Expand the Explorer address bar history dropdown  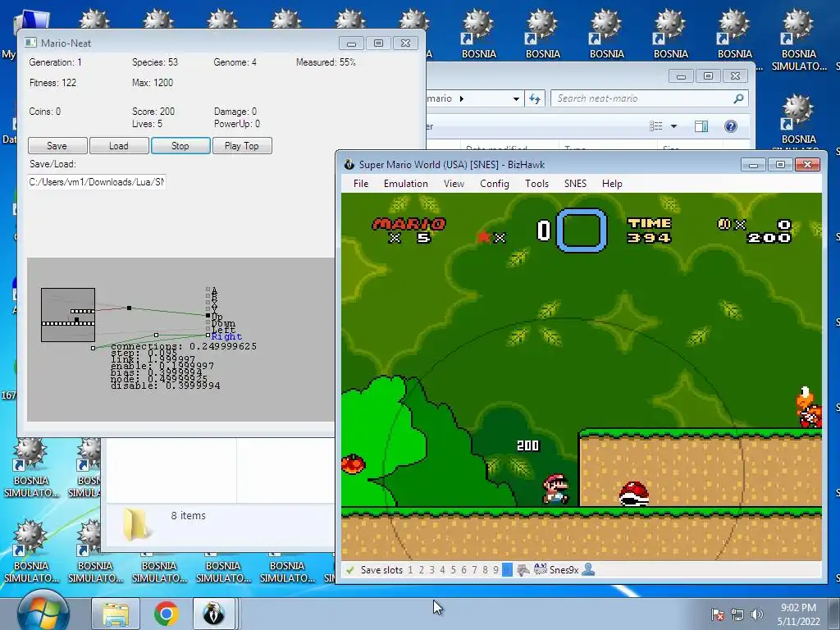click(x=516, y=99)
